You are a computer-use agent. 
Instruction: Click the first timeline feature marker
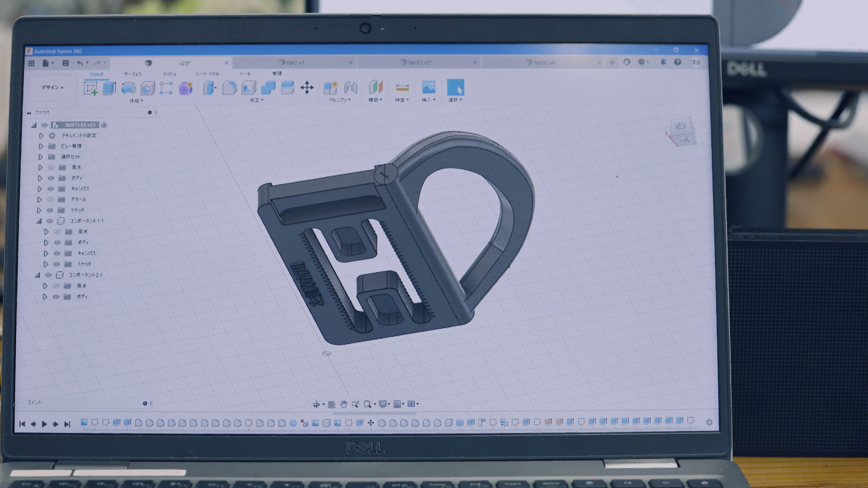pyautogui.click(x=84, y=422)
